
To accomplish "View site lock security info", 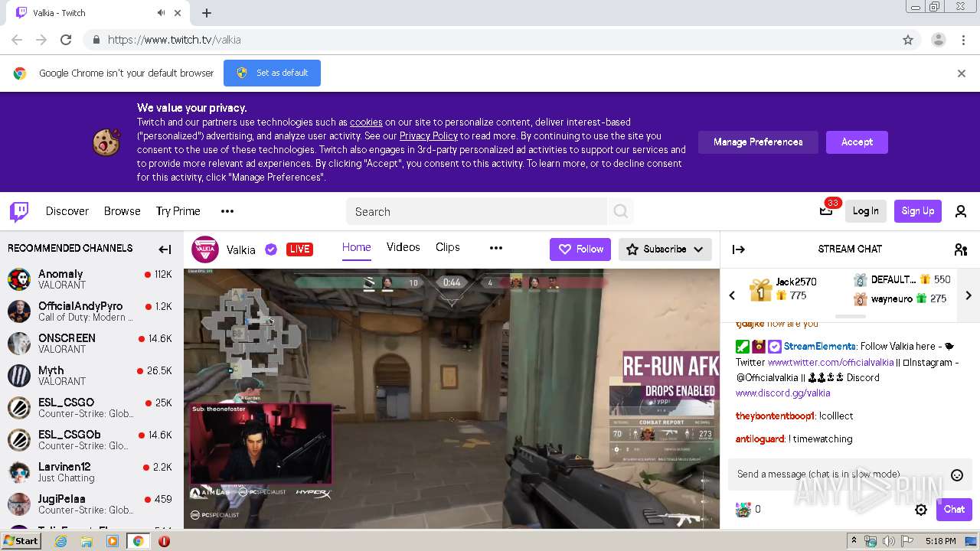I will (x=96, y=40).
